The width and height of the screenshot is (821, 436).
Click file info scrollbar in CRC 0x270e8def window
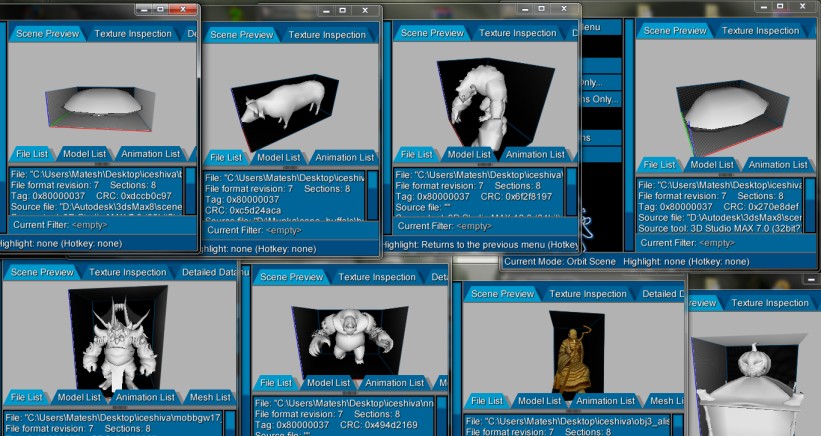click(809, 205)
